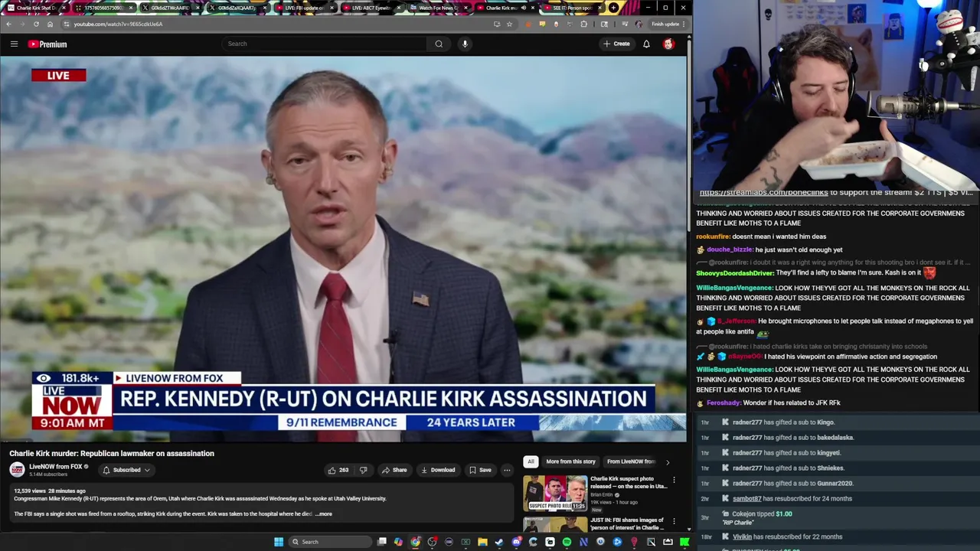Click the playing video frame
The width and height of the screenshot is (980, 551).
[x=343, y=249]
